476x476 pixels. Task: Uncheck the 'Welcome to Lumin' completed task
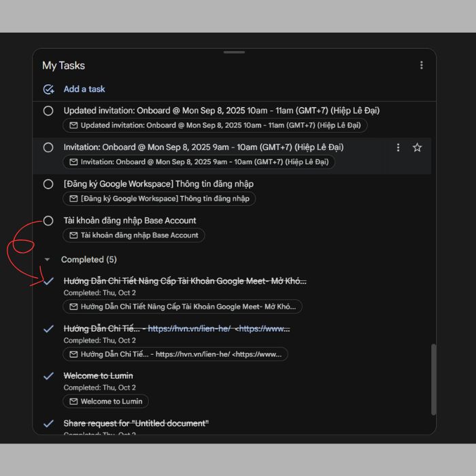[x=48, y=376]
